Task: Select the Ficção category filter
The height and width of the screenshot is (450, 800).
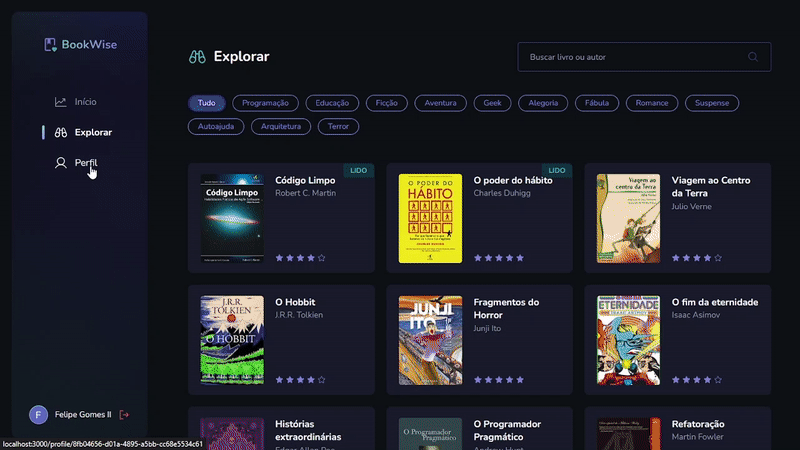Action: coord(387,103)
